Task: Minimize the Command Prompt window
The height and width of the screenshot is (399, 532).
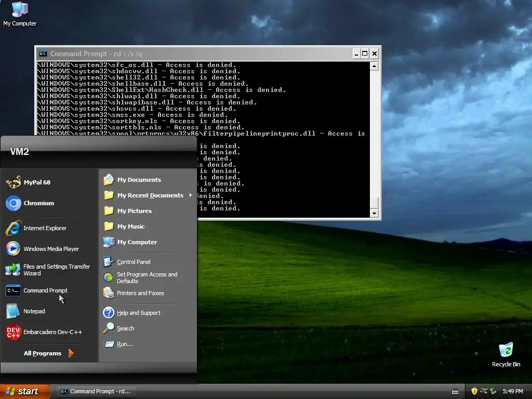Action: (356, 54)
